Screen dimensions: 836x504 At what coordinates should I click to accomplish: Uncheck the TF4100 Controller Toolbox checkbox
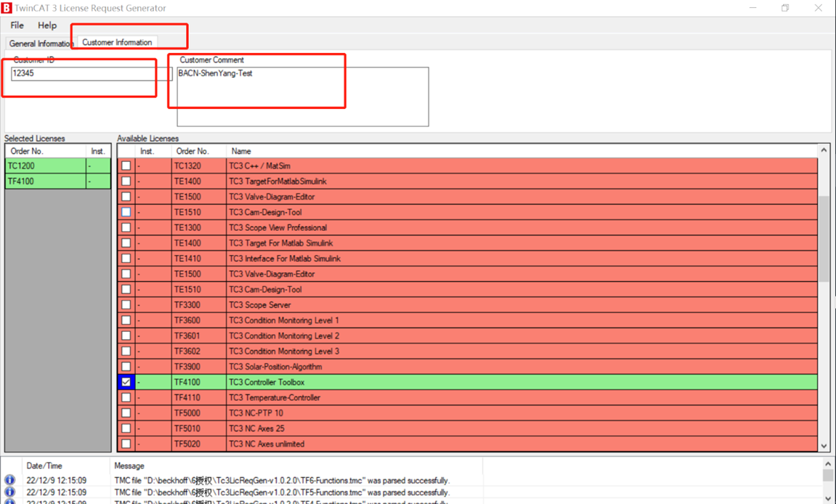tap(126, 382)
